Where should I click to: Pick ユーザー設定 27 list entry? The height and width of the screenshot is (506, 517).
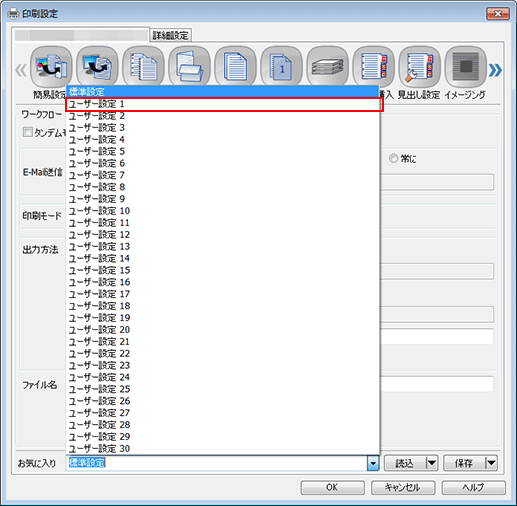[x=222, y=413]
